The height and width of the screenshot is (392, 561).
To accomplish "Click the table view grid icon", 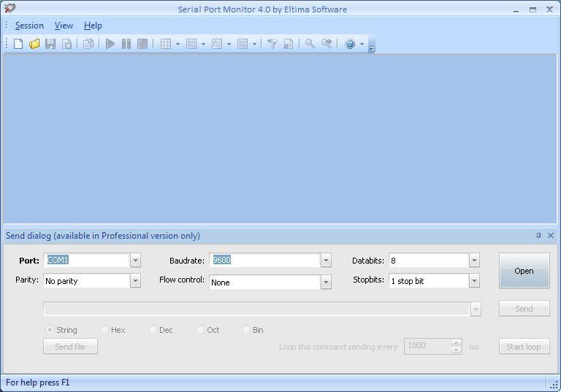I will pyautogui.click(x=166, y=44).
